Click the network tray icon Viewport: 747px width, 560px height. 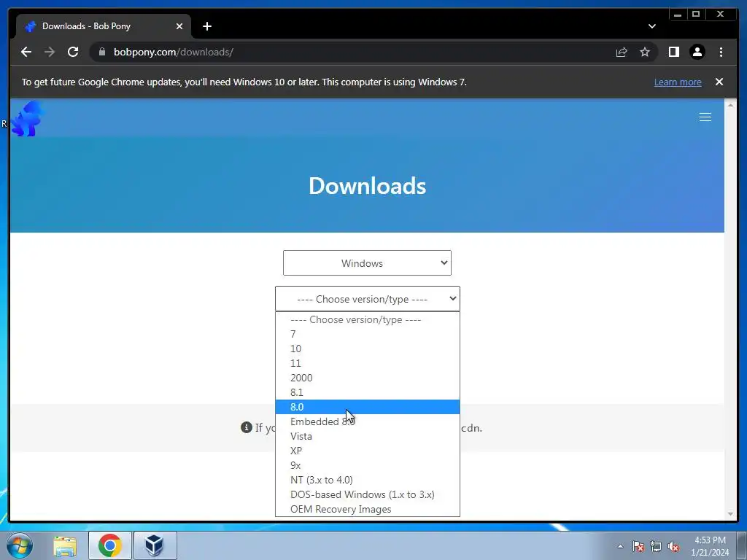point(656,546)
